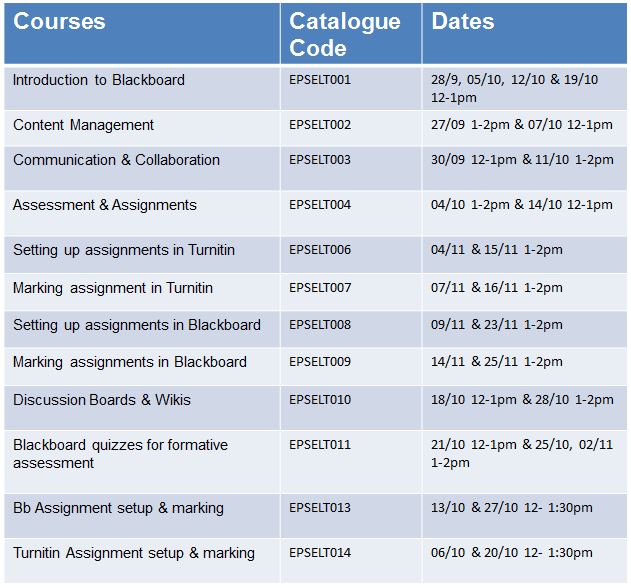Viewport: 631px width, 588px height.
Task: Click the Courses column header
Action: (142, 33)
